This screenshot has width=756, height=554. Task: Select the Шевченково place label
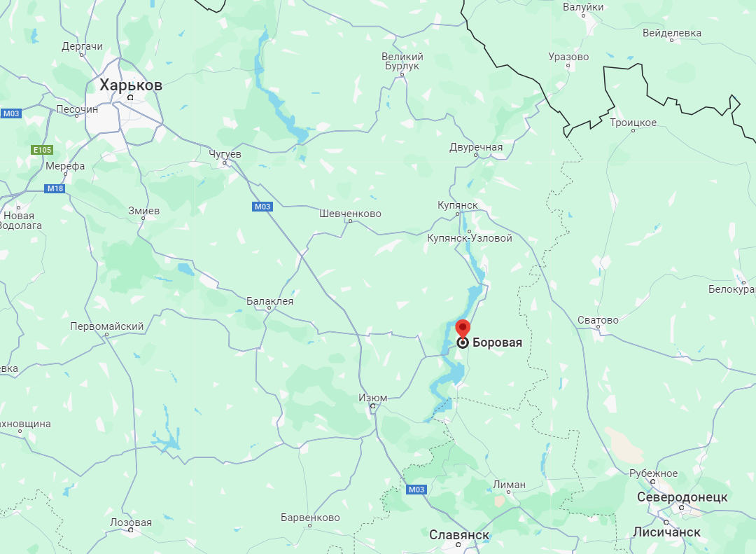[x=350, y=214]
